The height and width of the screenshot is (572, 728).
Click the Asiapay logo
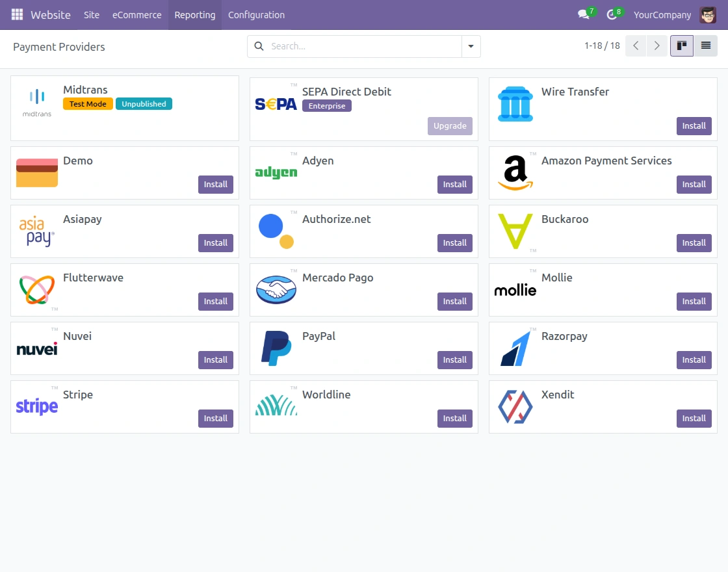[x=37, y=231]
